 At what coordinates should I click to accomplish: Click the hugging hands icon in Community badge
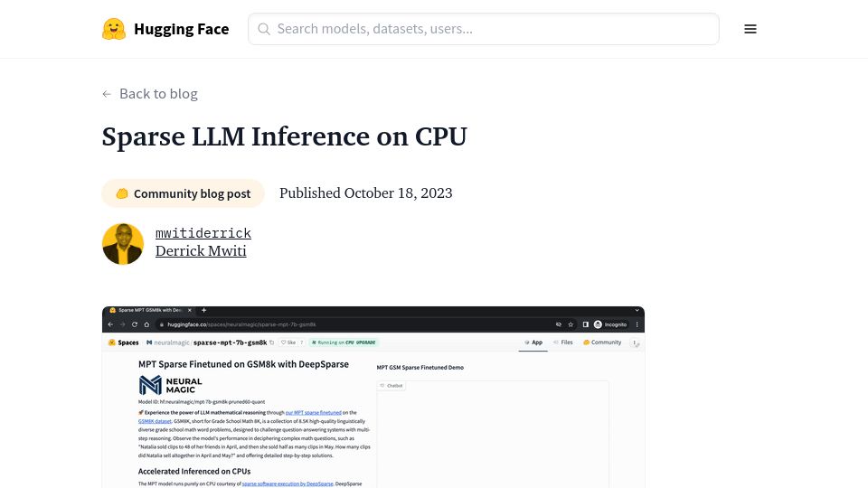(x=122, y=193)
